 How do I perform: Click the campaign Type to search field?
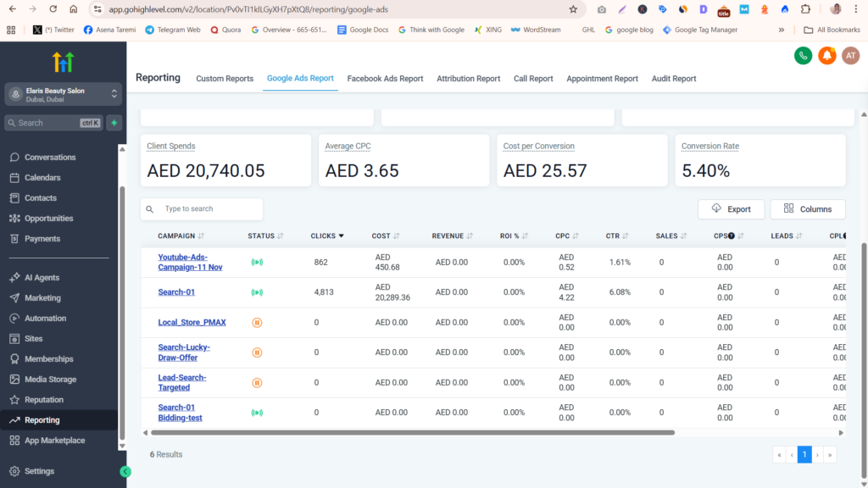[202, 209]
